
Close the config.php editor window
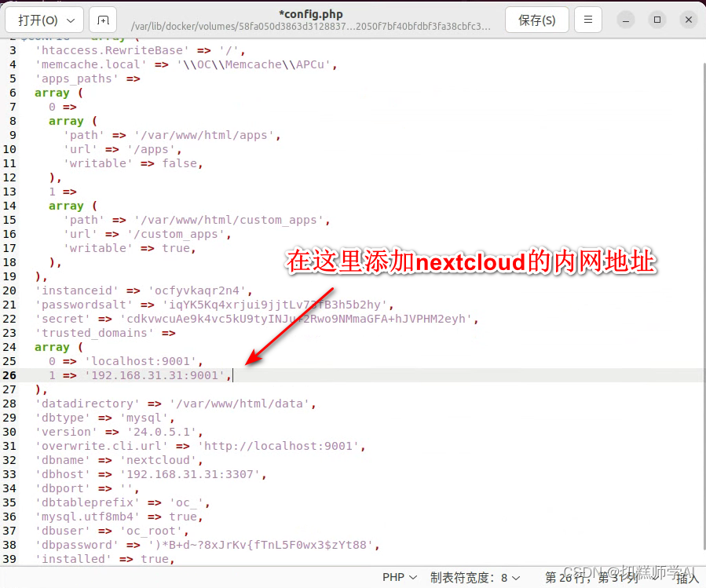pyautogui.click(x=689, y=20)
